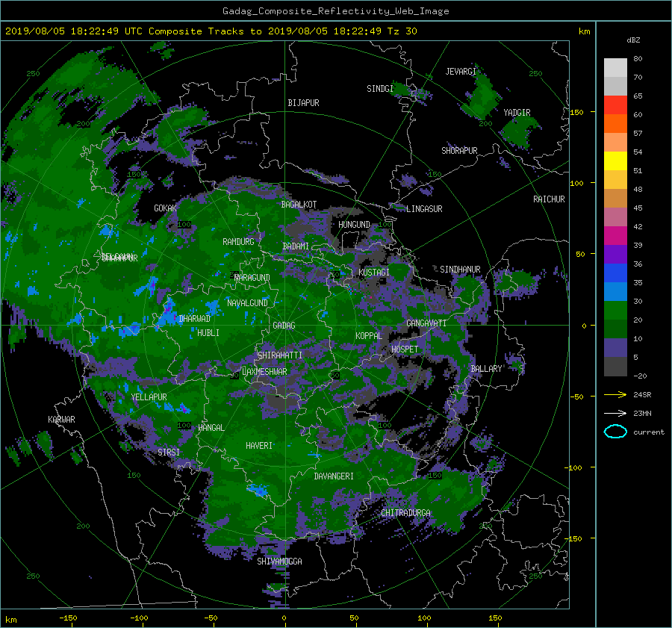The width and height of the screenshot is (672, 628).
Task: Click the dBZ legend heading
Action: [633, 40]
